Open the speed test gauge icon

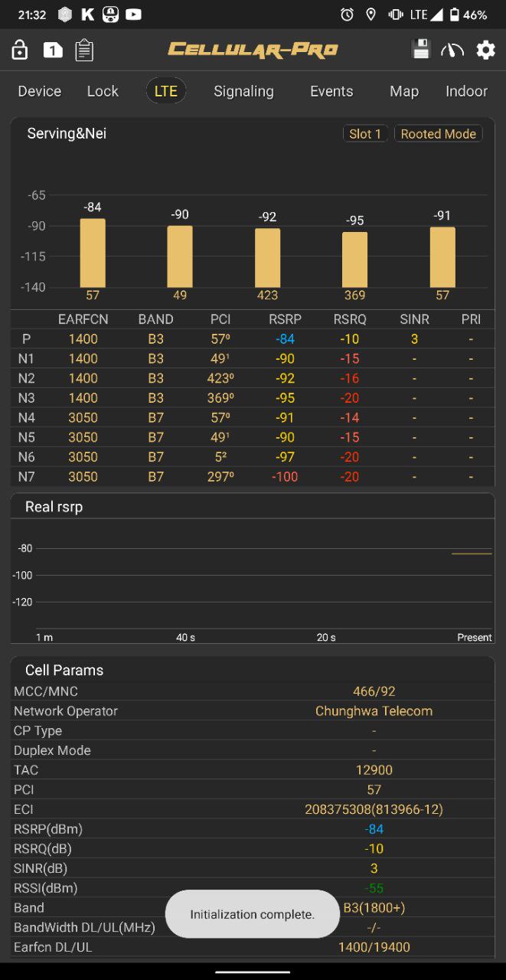pyautogui.click(x=452, y=51)
